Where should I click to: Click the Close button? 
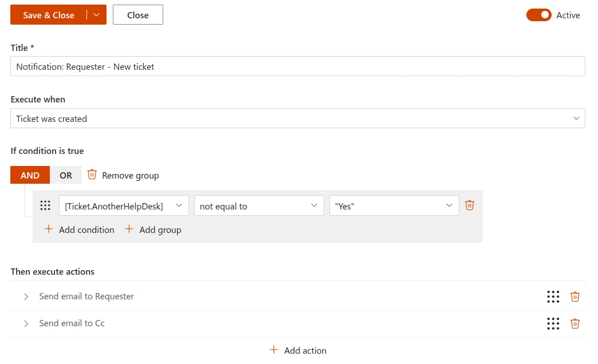tap(137, 15)
